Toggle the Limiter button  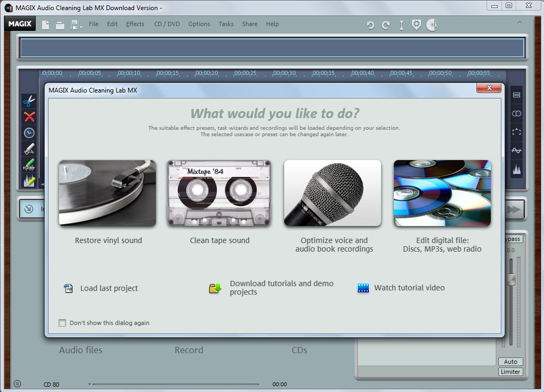[x=510, y=372]
